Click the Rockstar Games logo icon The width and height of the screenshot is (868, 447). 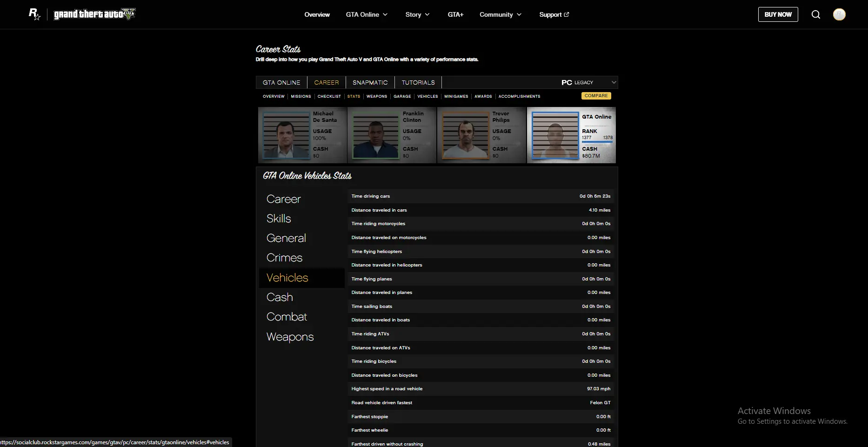pyautogui.click(x=34, y=14)
